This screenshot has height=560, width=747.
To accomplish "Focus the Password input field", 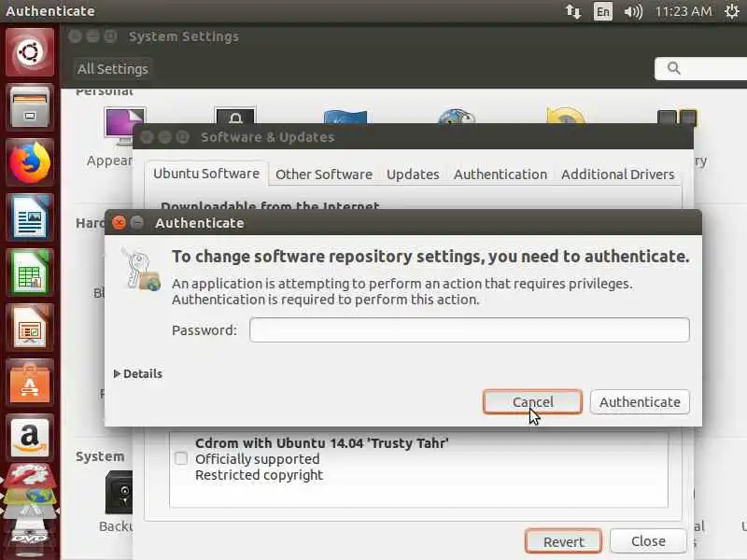I will tap(470, 329).
